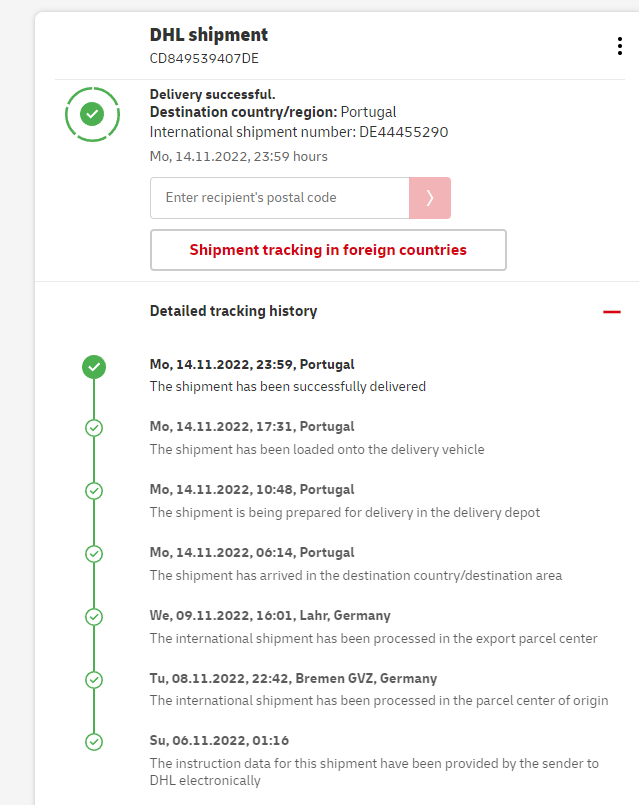The height and width of the screenshot is (805, 639).
Task: Submit postal code with the arrow button
Action: [x=430, y=198]
